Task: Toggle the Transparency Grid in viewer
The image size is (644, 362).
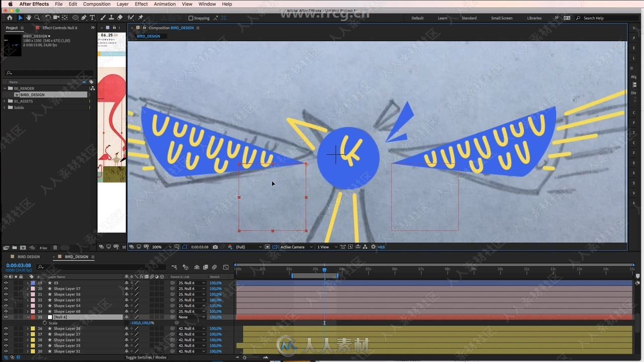Action: (x=275, y=247)
